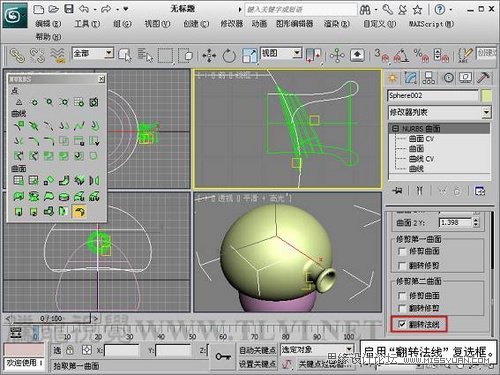Select Create Point icon in toolbox point row
The image size is (500, 375).
click(19, 102)
